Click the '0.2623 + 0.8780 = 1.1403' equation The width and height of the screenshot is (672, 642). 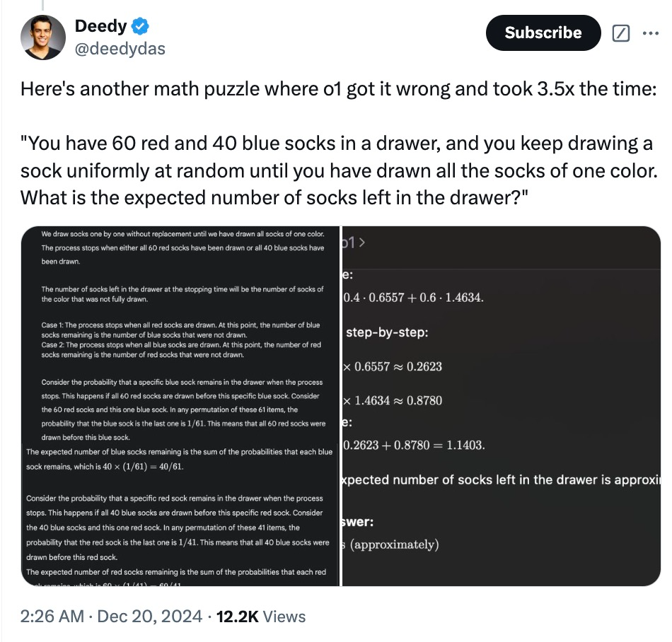click(414, 445)
